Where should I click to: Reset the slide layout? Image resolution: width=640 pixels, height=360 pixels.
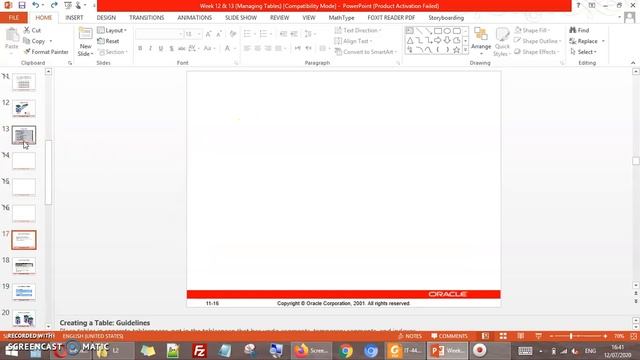pyautogui.click(x=109, y=41)
